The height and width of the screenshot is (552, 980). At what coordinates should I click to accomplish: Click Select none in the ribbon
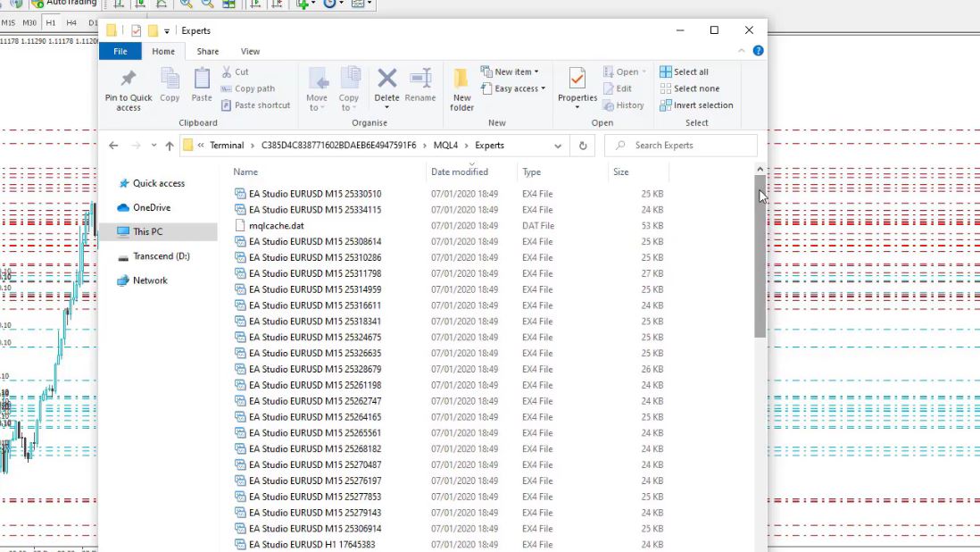(689, 88)
